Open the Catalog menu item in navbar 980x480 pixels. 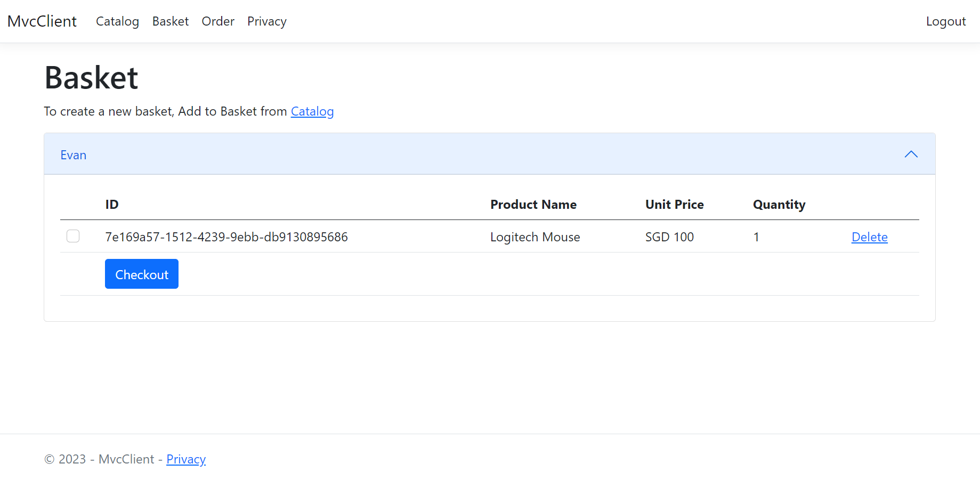117,21
